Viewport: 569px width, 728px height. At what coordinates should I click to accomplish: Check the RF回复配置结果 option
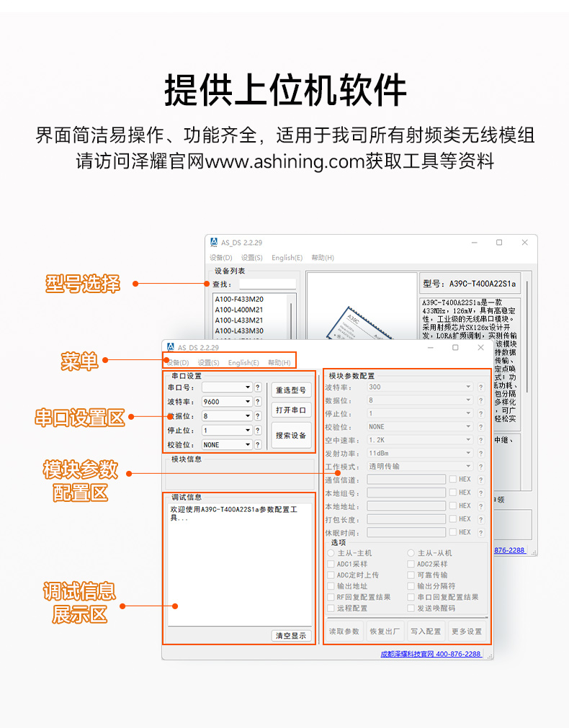pyautogui.click(x=331, y=597)
